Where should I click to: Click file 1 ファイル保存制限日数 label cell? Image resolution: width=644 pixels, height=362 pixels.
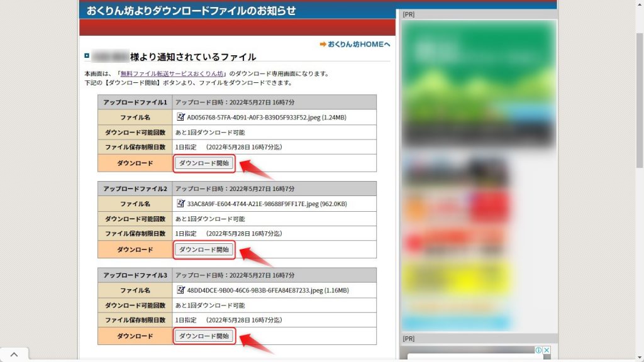135,147
